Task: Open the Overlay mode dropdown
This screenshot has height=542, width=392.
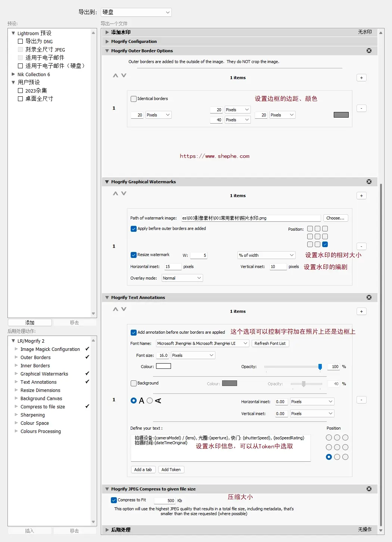Action: coord(182,278)
